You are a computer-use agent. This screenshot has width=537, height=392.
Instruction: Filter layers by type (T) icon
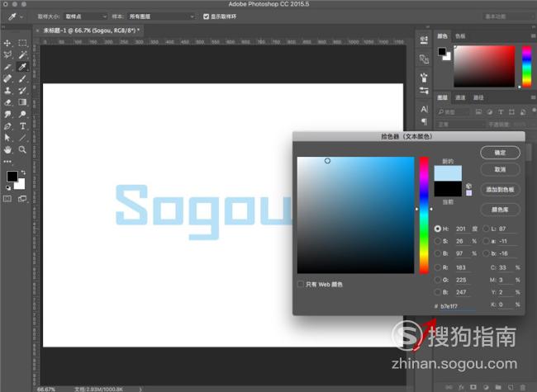(501, 112)
